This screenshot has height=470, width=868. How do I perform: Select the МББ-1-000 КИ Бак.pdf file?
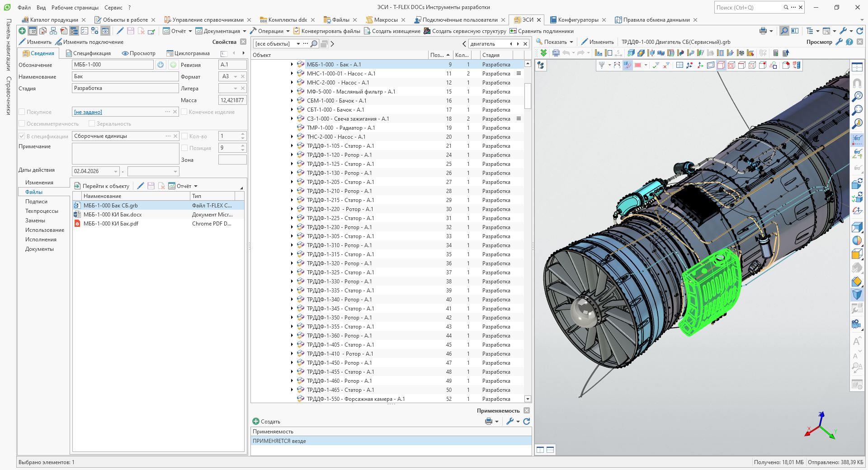tap(111, 224)
